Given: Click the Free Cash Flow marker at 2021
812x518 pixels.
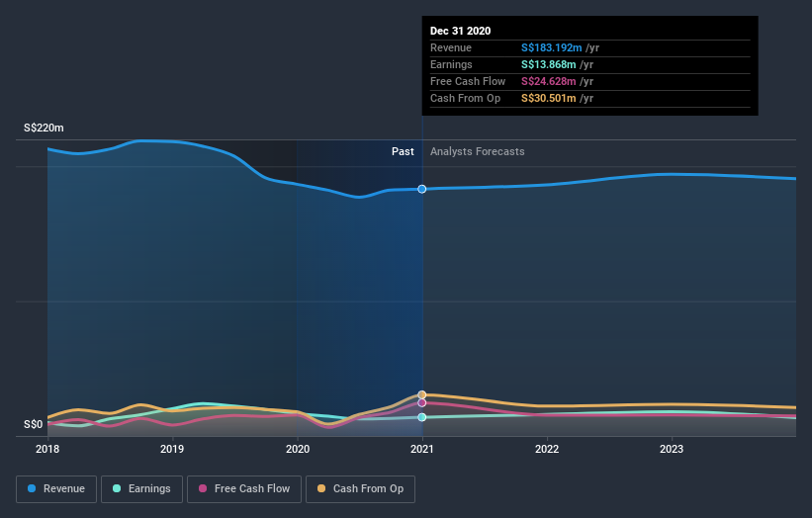Looking at the screenshot, I should point(422,402).
